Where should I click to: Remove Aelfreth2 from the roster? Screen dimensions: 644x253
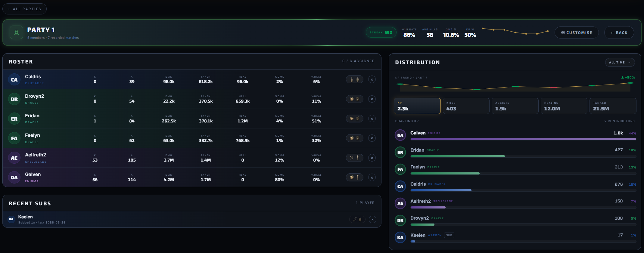372,158
